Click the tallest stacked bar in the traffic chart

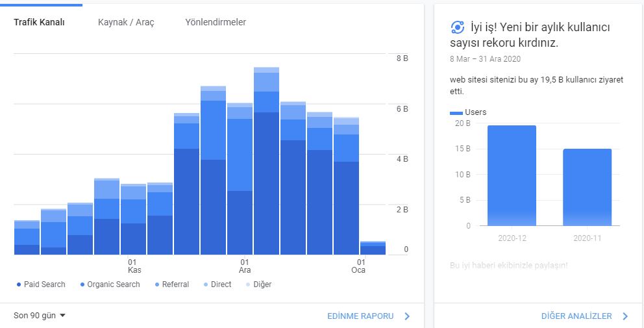pos(266,160)
